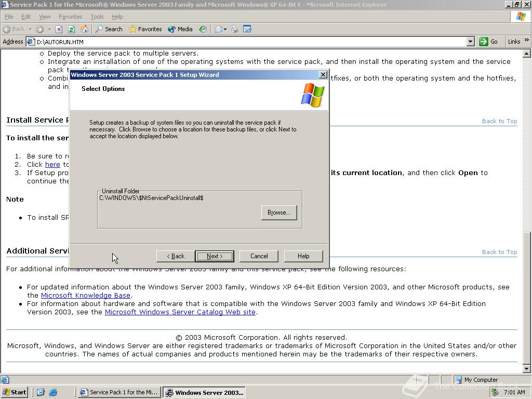Go to the Home page icon
Image resolution: width=532 pixels, height=399 pixels.
(x=84, y=29)
